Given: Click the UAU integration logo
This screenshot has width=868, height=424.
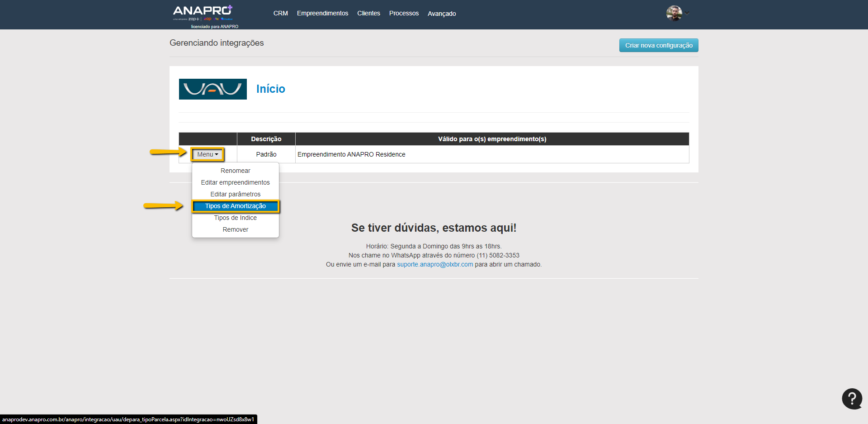Looking at the screenshot, I should [213, 89].
